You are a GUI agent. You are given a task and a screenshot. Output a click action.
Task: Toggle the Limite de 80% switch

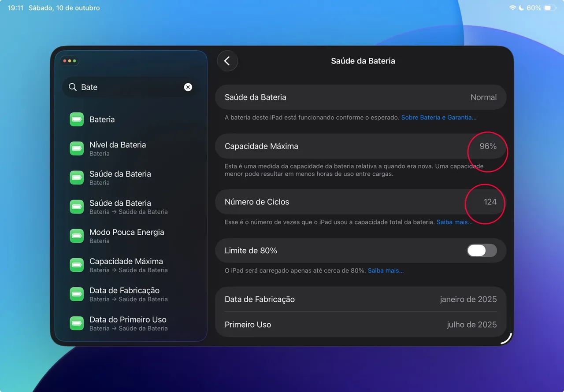(482, 251)
